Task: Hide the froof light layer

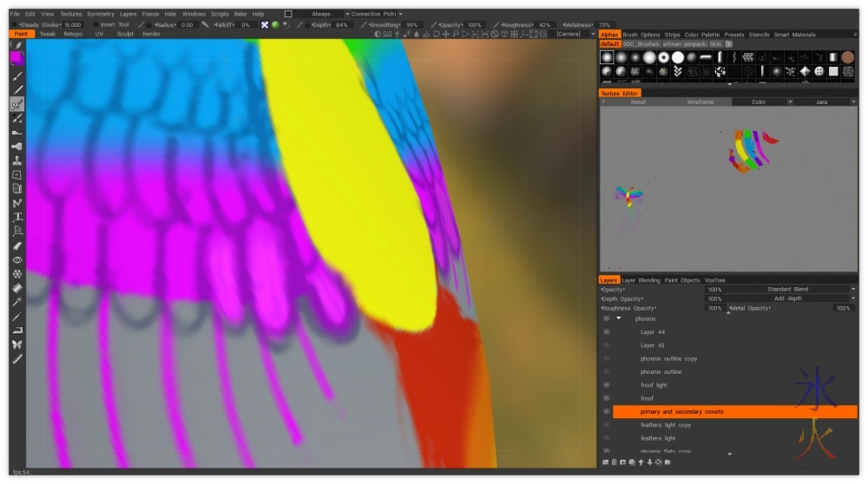Action: click(606, 385)
